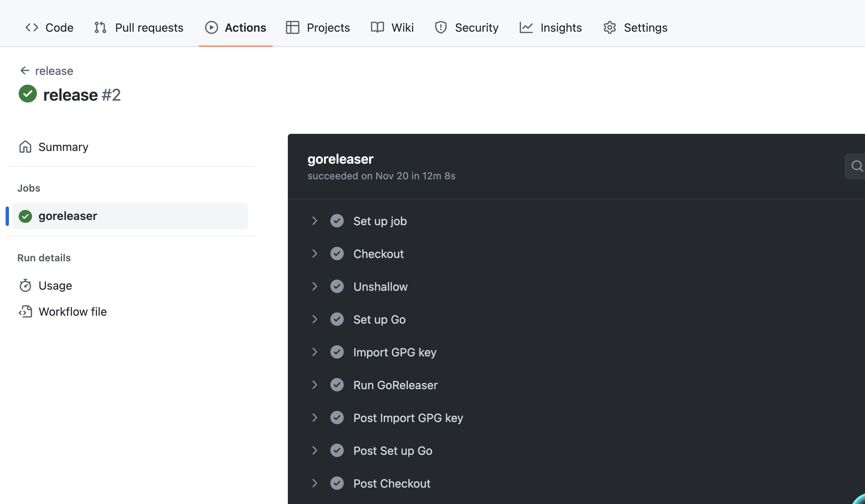This screenshot has height=504, width=865.
Task: Click the Wiki book icon
Action: (377, 28)
